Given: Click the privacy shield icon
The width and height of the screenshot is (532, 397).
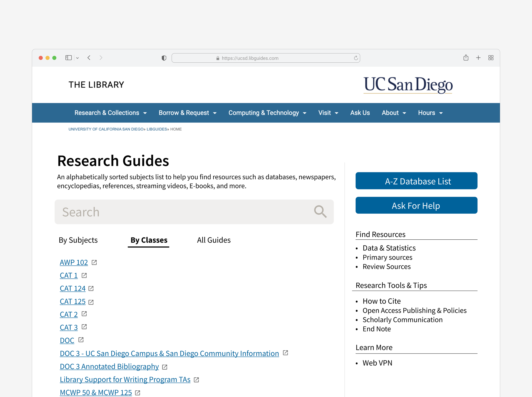Looking at the screenshot, I should [164, 58].
